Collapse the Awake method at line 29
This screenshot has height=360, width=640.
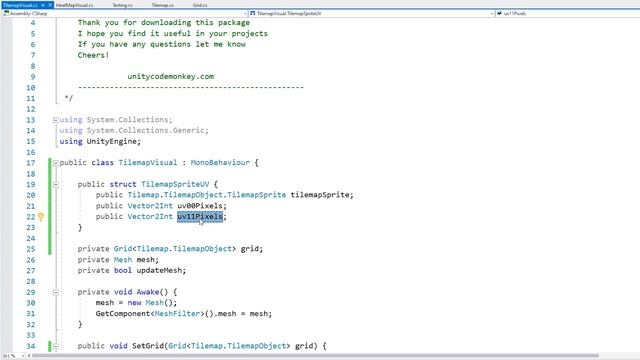tap(56, 292)
